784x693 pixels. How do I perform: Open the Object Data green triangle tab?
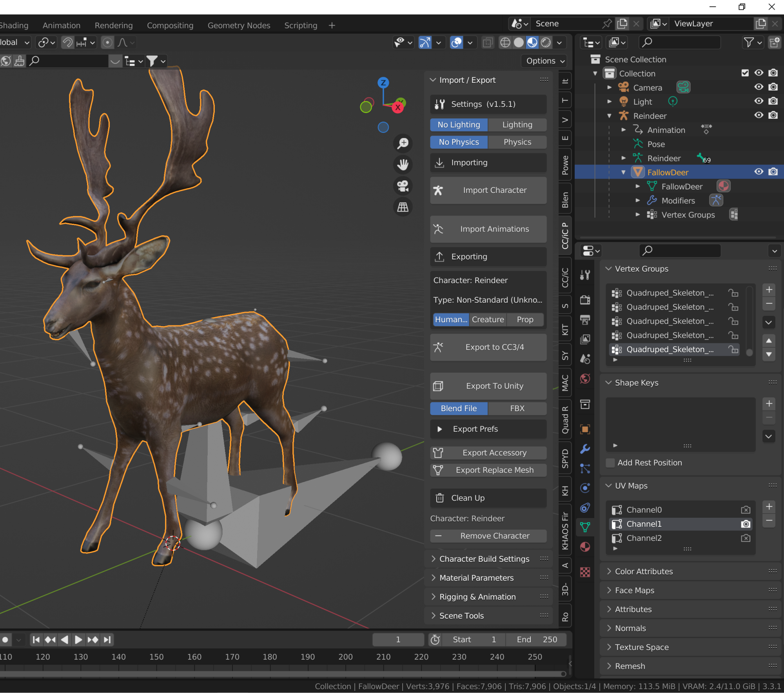point(585,527)
